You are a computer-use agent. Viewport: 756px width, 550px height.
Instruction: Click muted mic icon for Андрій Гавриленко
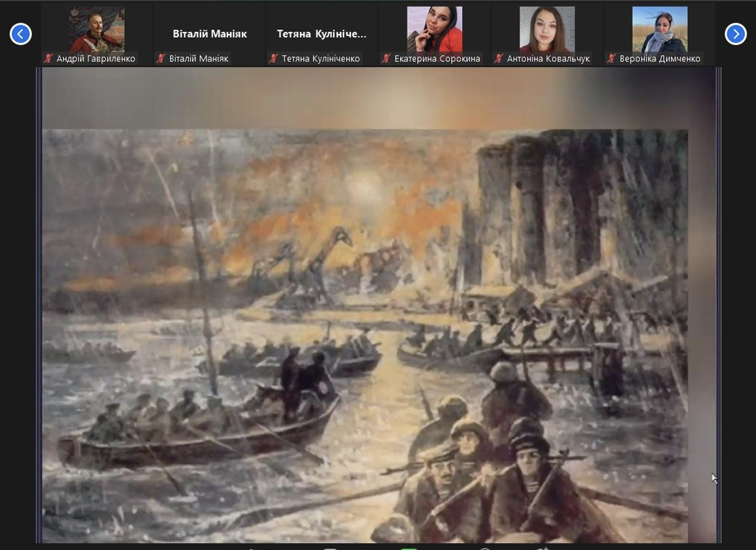[x=48, y=58]
